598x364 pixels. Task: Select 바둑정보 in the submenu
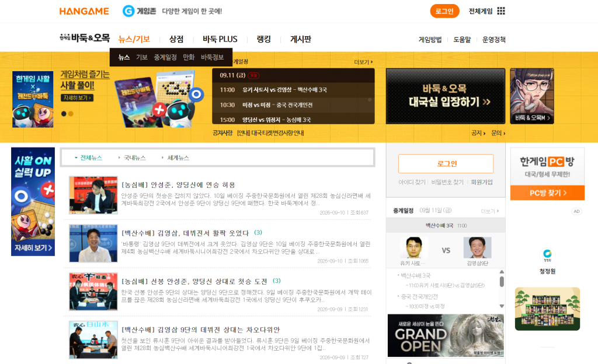coord(213,57)
